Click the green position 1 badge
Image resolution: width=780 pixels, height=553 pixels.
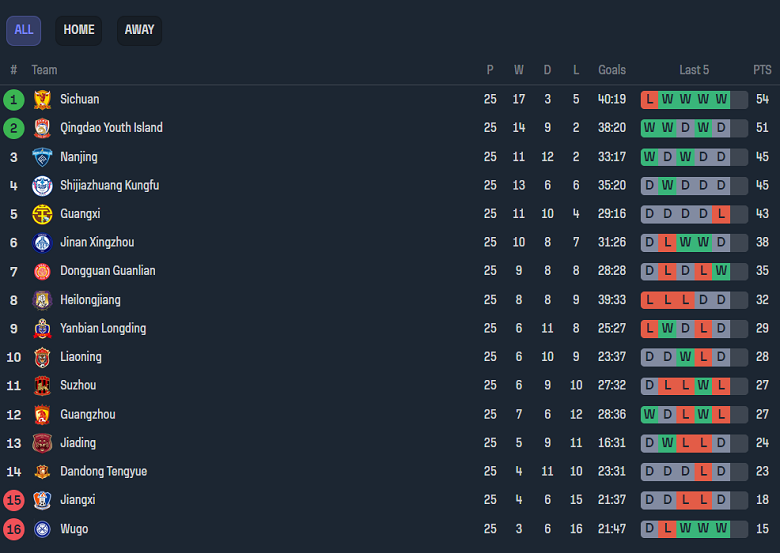tap(14, 99)
